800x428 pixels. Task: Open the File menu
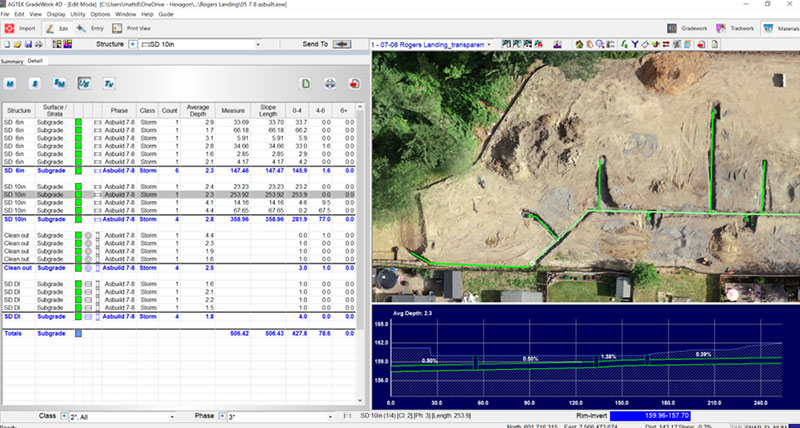click(5, 14)
